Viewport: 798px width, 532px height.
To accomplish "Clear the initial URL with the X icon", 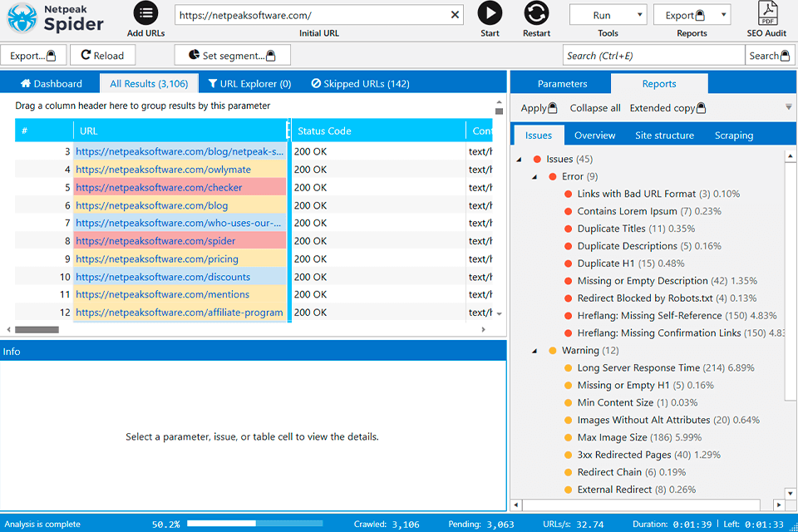I will point(455,15).
